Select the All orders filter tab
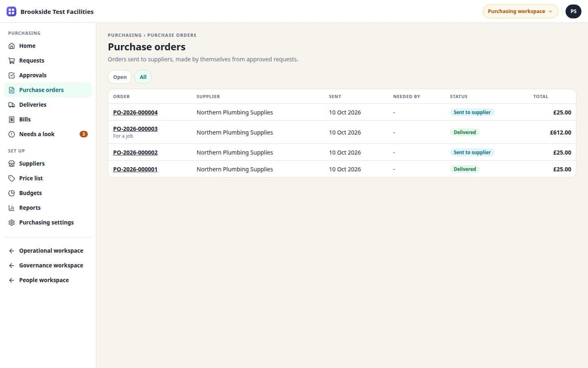The width and height of the screenshot is (588, 368). click(143, 77)
